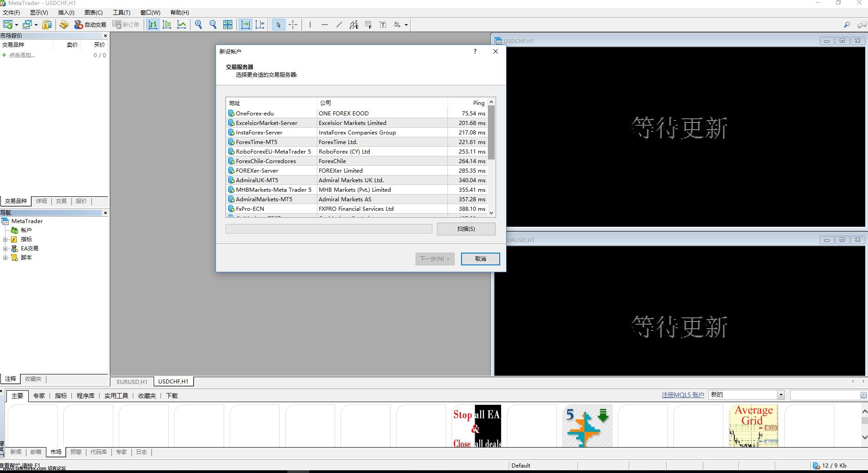Image resolution: width=868 pixels, height=473 pixels.
Task: Switch chart to line chart mode
Action: tap(181, 25)
